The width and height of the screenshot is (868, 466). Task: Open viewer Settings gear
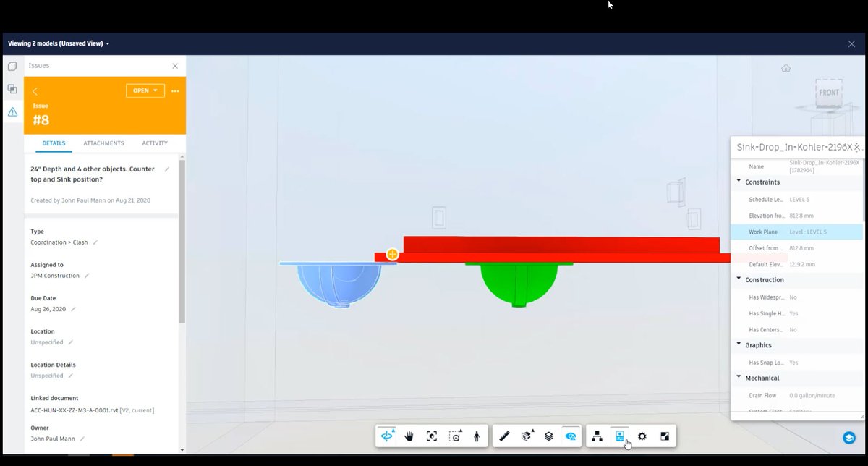[642, 436]
